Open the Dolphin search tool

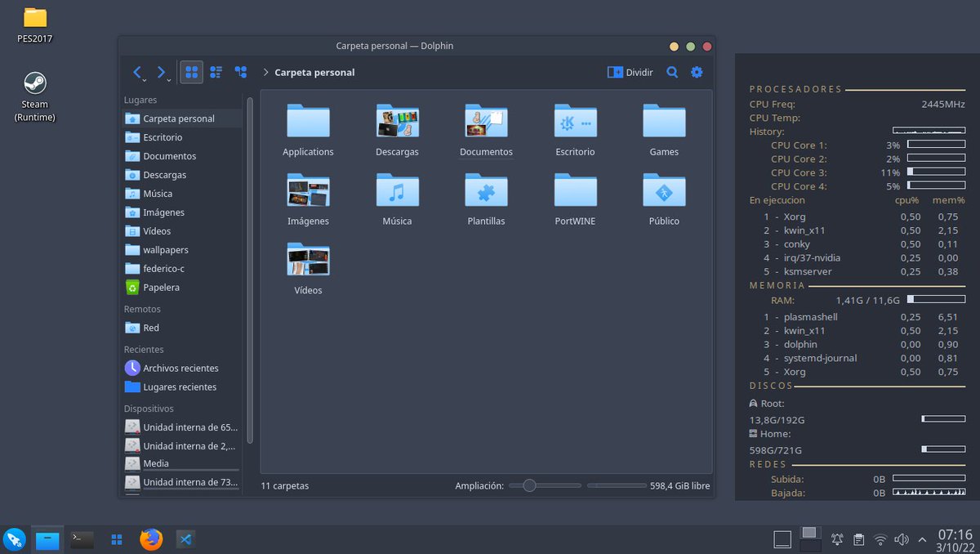[672, 72]
